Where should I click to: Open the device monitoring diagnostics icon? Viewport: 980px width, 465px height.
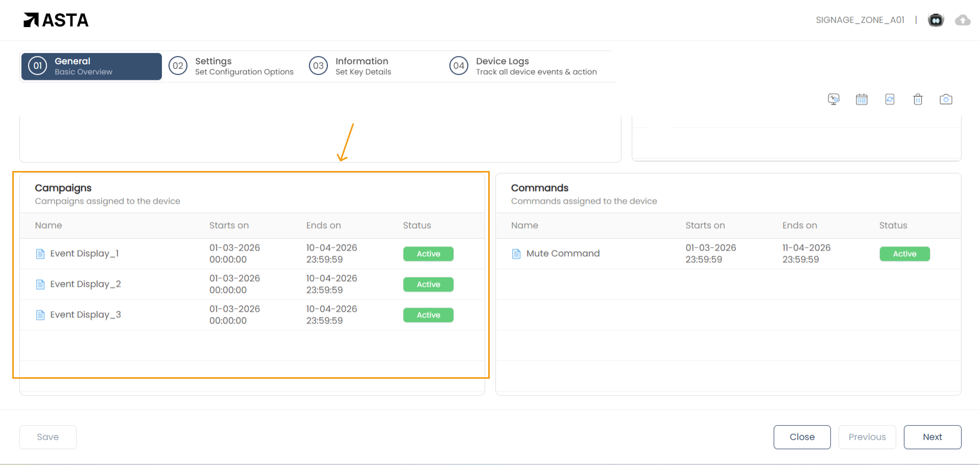coord(833,100)
